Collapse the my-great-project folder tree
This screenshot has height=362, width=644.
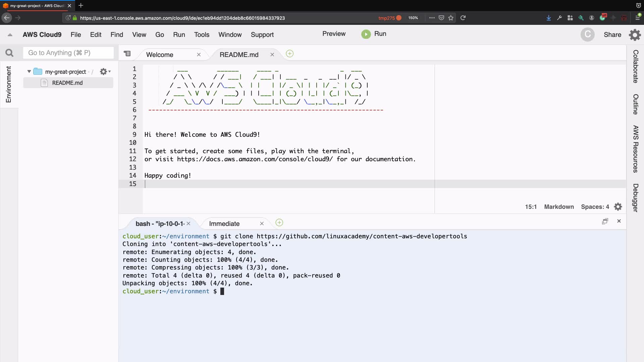[x=29, y=71]
